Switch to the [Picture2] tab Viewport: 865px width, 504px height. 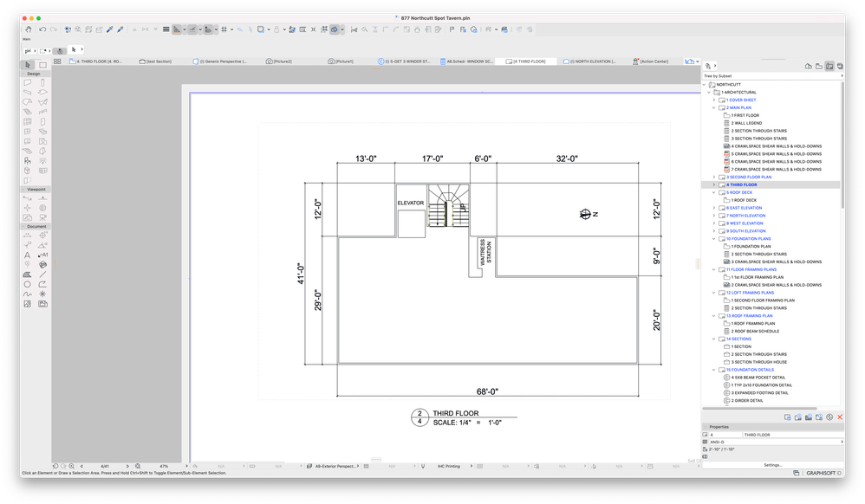(x=283, y=61)
